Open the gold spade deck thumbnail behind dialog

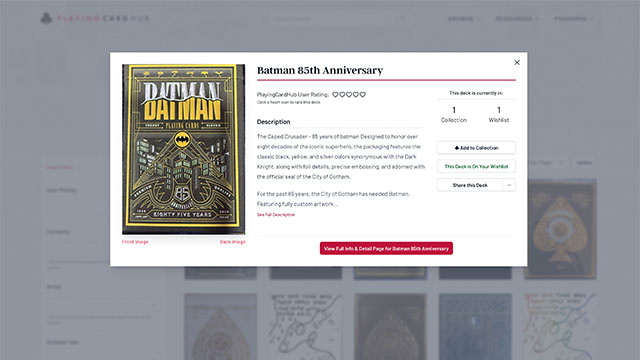click(x=560, y=229)
